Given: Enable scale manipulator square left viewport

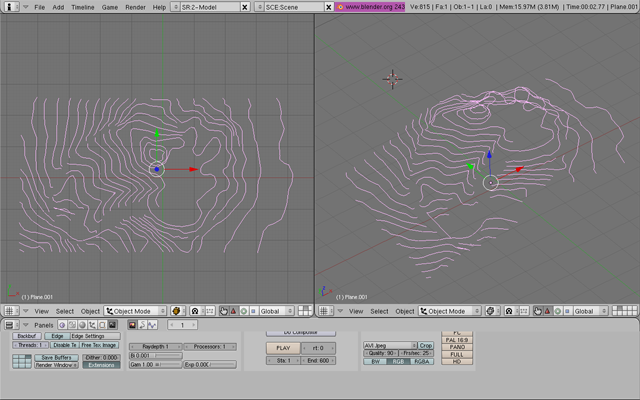Looking at the screenshot, I should click(253, 311).
